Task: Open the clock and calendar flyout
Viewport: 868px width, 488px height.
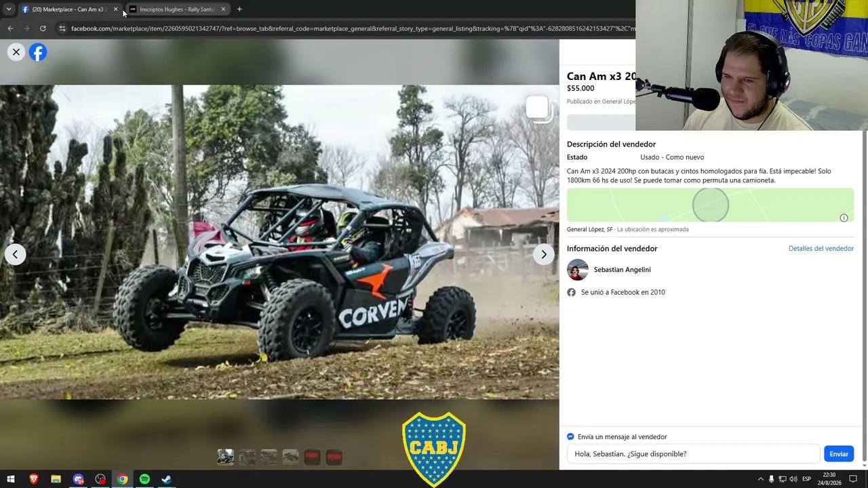Action: click(829, 479)
